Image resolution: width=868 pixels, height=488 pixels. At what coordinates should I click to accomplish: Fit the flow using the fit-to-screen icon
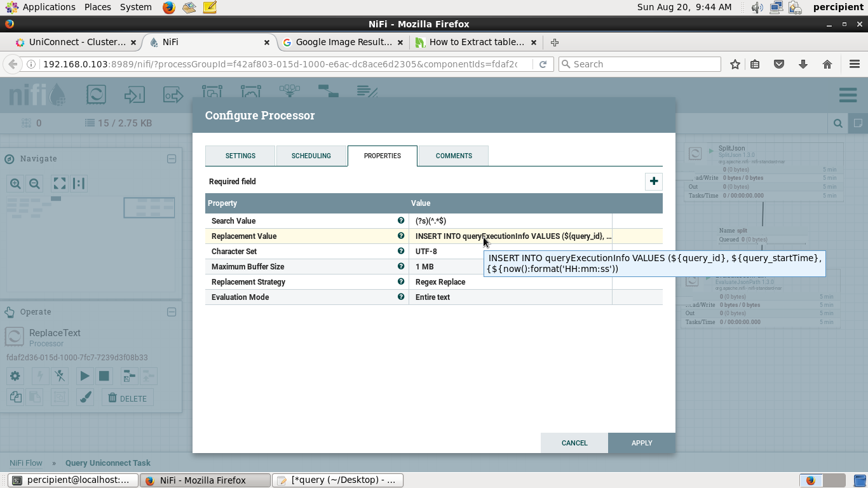(59, 184)
